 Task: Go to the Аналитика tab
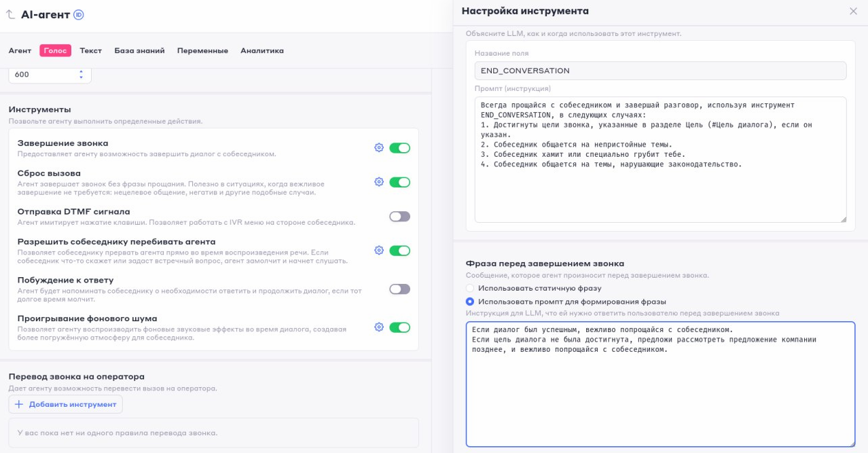[262, 50]
